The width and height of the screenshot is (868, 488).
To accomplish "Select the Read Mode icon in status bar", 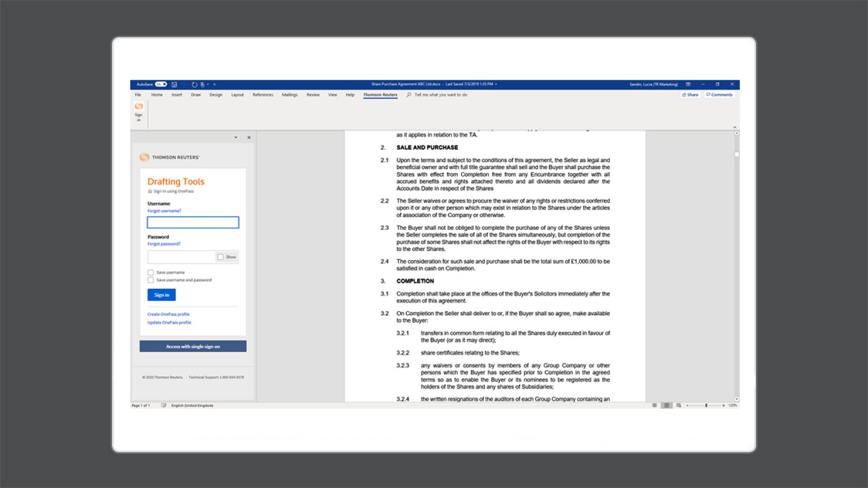I will (x=655, y=405).
